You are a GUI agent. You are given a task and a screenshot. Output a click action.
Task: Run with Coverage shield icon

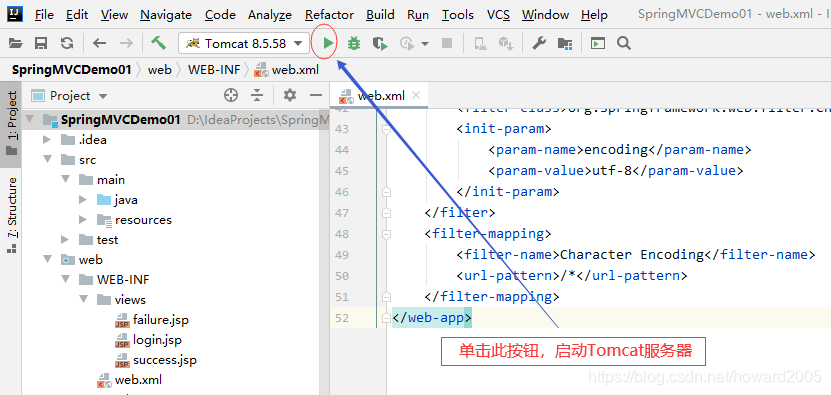pos(380,43)
